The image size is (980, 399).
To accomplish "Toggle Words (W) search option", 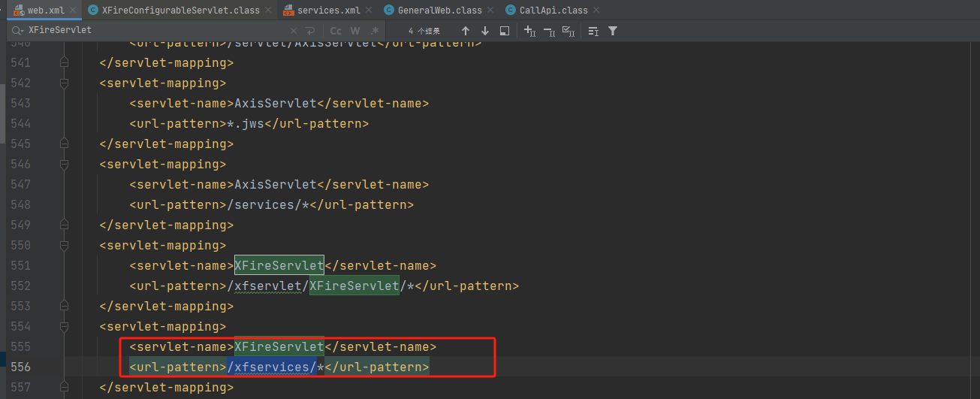I will 355,31.
